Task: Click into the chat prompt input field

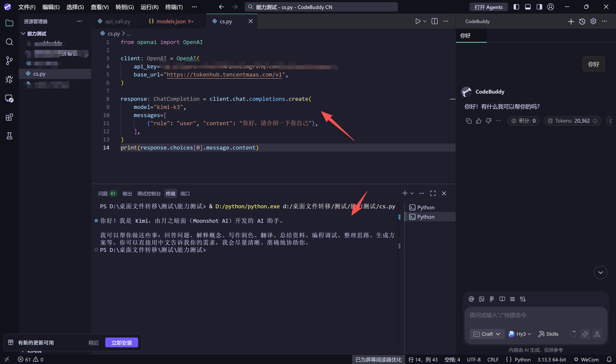Action: coord(535,315)
